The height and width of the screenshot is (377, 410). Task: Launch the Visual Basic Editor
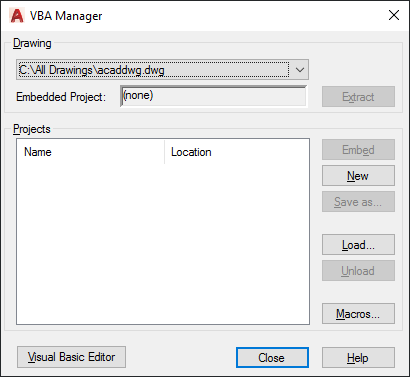click(x=71, y=357)
